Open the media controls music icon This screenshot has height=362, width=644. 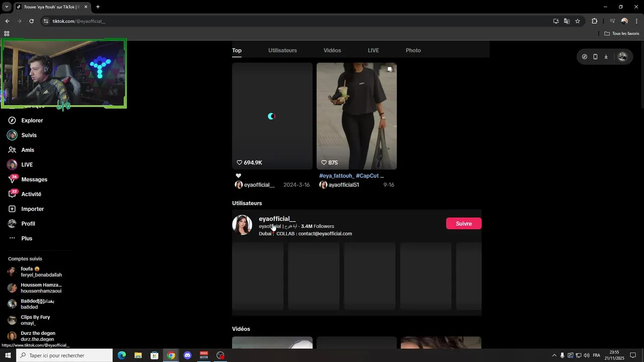(x=612, y=21)
